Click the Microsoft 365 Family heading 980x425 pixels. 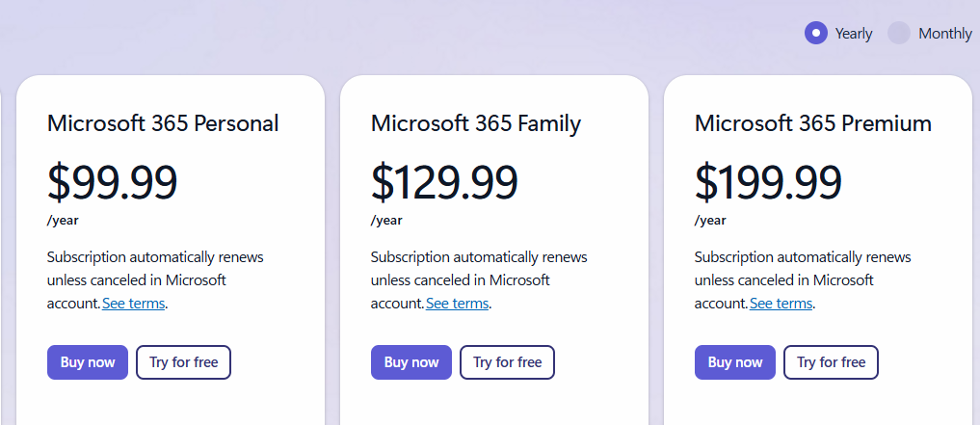click(x=476, y=123)
